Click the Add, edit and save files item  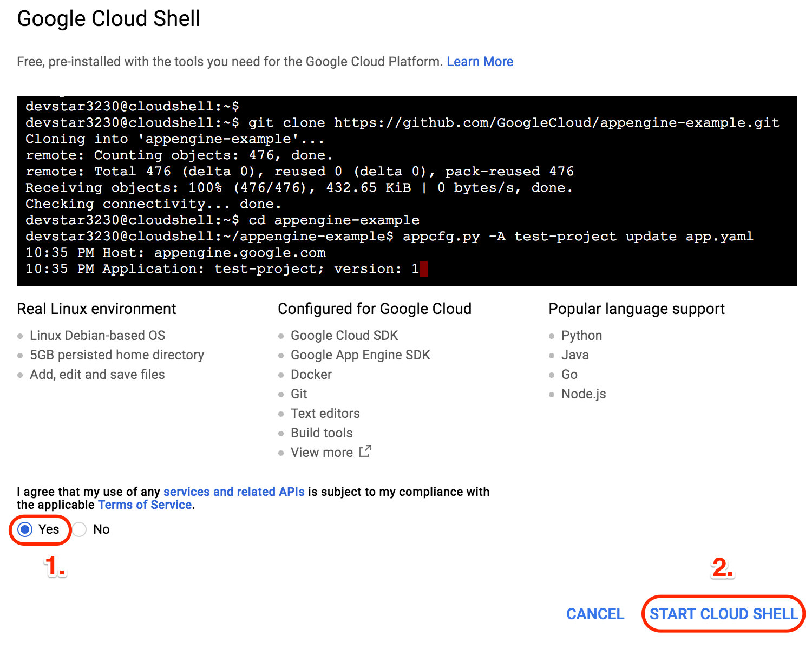pyautogui.click(x=97, y=375)
